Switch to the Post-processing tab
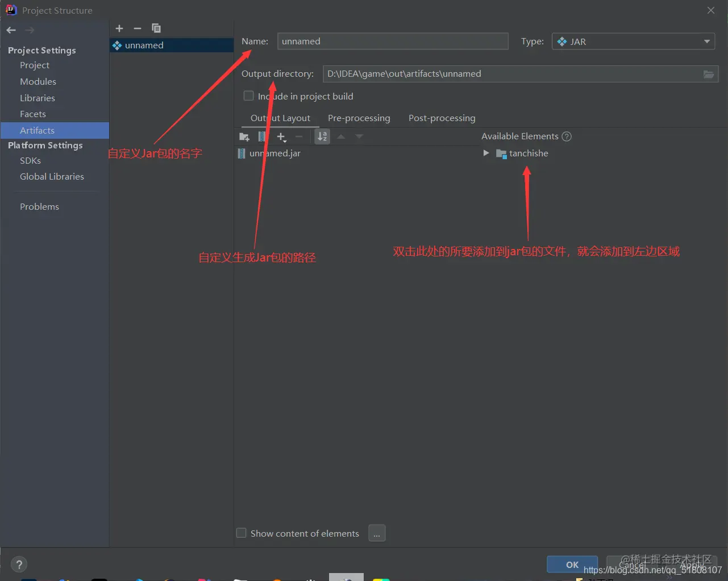The height and width of the screenshot is (581, 728). [442, 118]
